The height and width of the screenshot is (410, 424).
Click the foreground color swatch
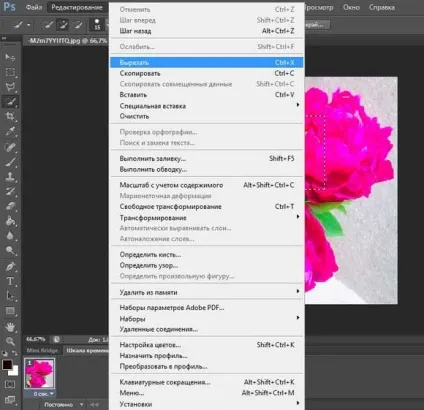tap(7, 364)
